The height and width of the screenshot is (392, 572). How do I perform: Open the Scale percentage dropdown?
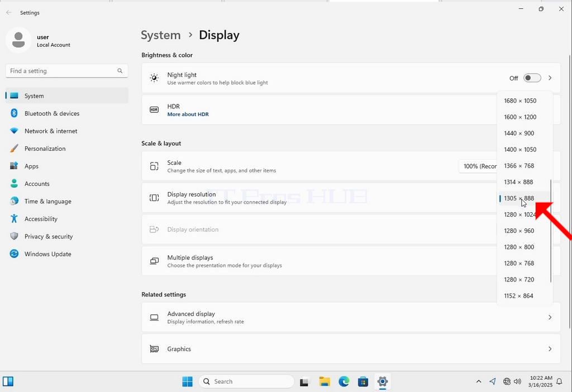[x=478, y=166]
